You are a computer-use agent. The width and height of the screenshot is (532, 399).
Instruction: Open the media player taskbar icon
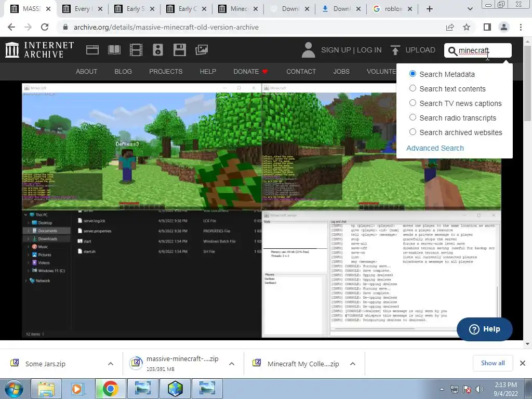[x=78, y=389]
